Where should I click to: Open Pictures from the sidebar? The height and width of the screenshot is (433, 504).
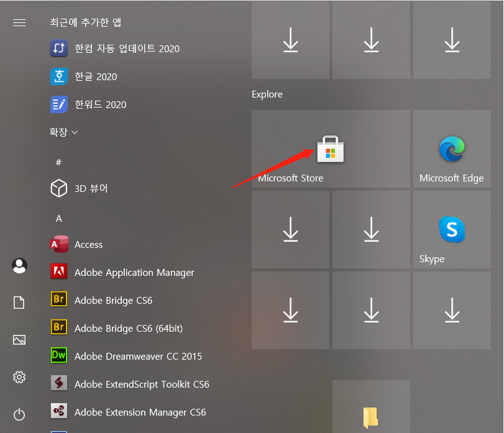[19, 340]
